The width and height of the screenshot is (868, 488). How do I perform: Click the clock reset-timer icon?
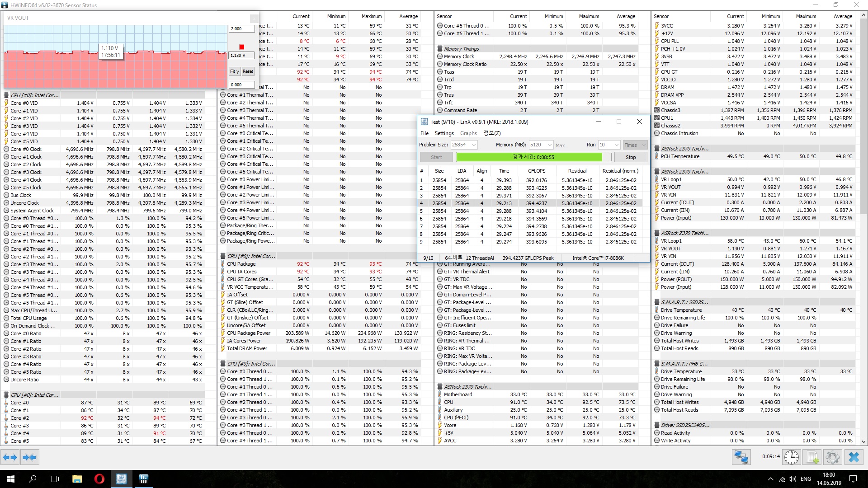[791, 457]
